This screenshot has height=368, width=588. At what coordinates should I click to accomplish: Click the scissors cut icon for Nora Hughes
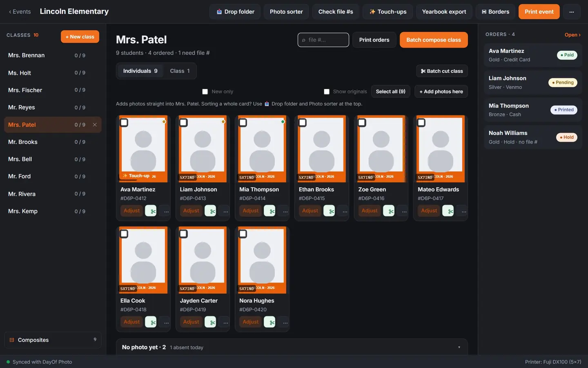click(x=270, y=322)
